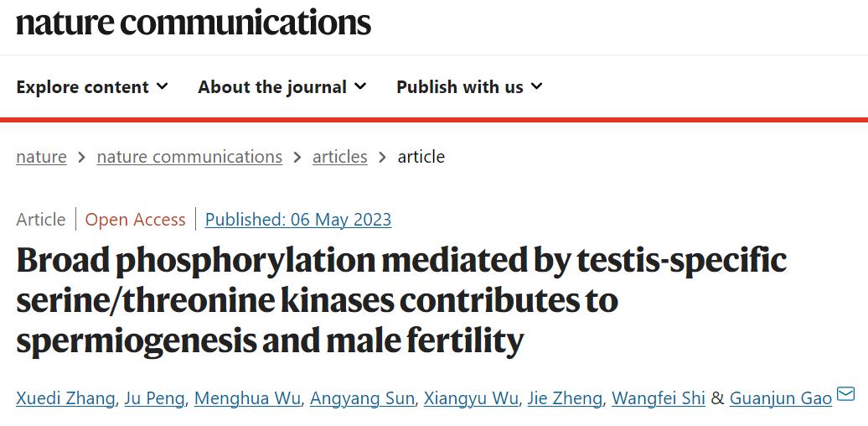
Task: Click Wangfei Shi author link
Action: click(x=659, y=398)
